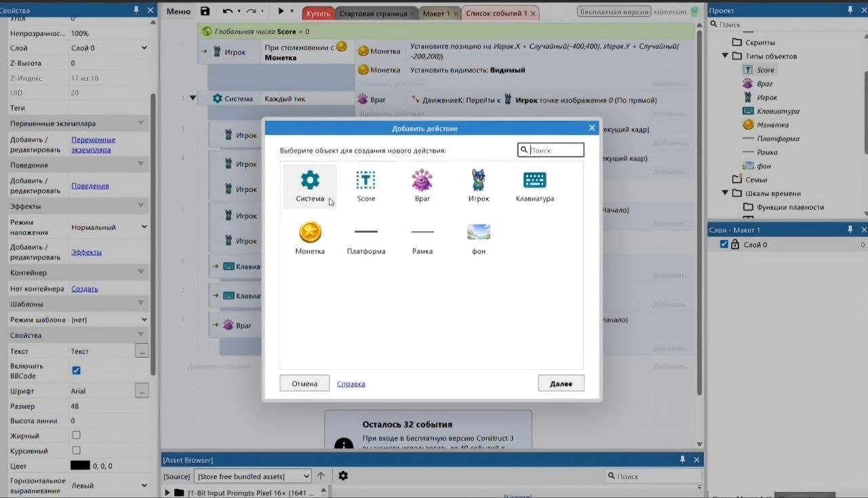Open Asset Browser settings gear
Screen dimensions: 868x498
(343, 476)
